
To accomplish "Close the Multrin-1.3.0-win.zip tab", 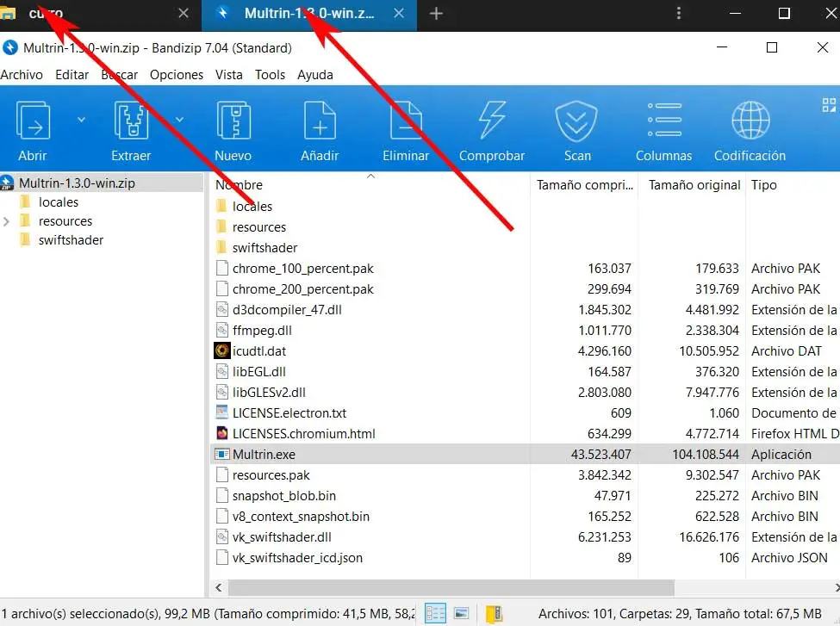I will 399,14.
